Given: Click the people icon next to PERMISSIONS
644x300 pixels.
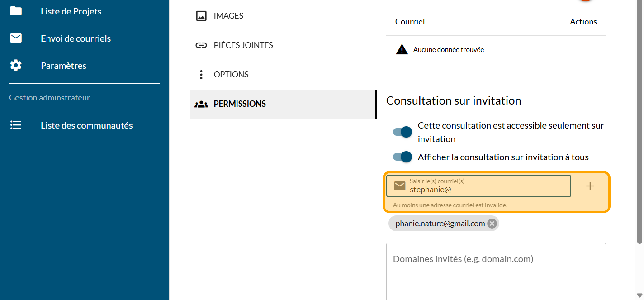Looking at the screenshot, I should click(201, 104).
